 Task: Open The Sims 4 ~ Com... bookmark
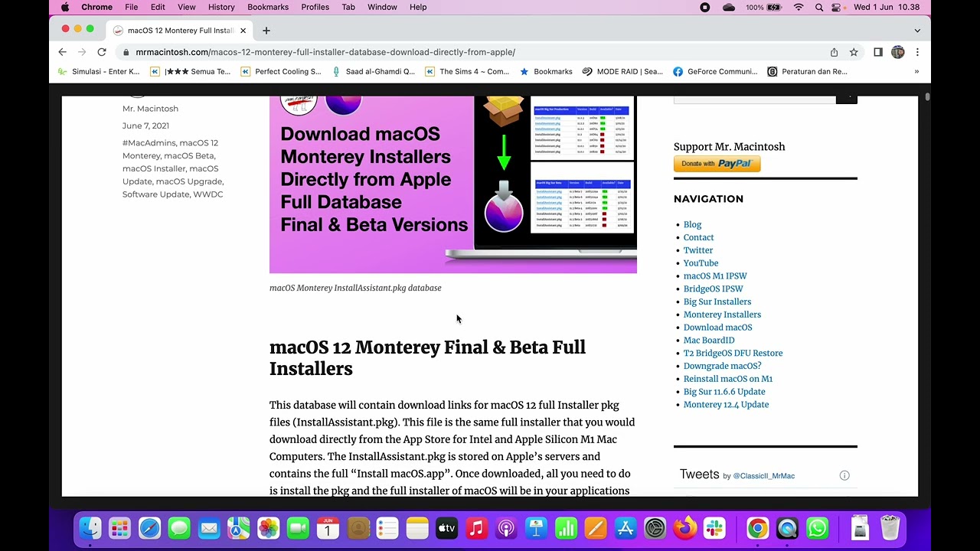[x=467, y=72]
